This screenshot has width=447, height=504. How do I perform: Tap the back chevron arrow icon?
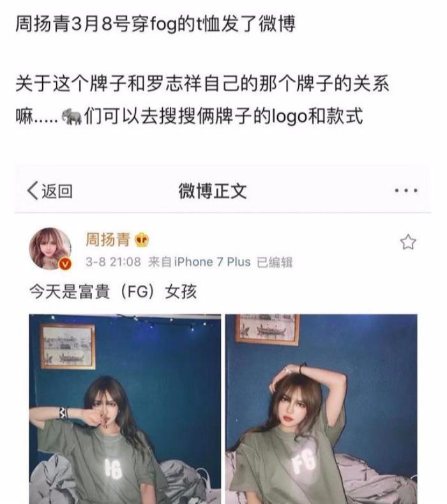(x=33, y=190)
